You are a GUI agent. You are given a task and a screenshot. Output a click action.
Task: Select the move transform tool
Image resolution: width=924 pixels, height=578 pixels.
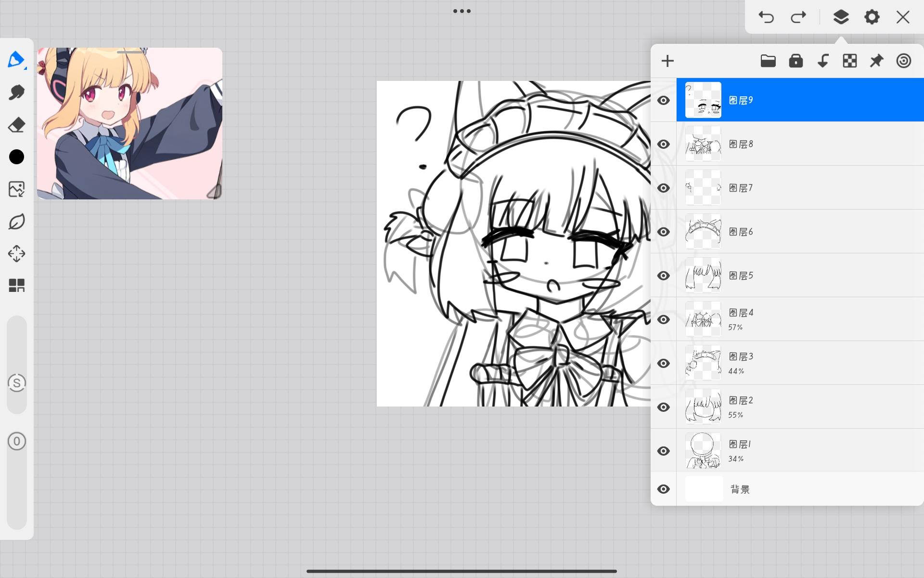16,253
